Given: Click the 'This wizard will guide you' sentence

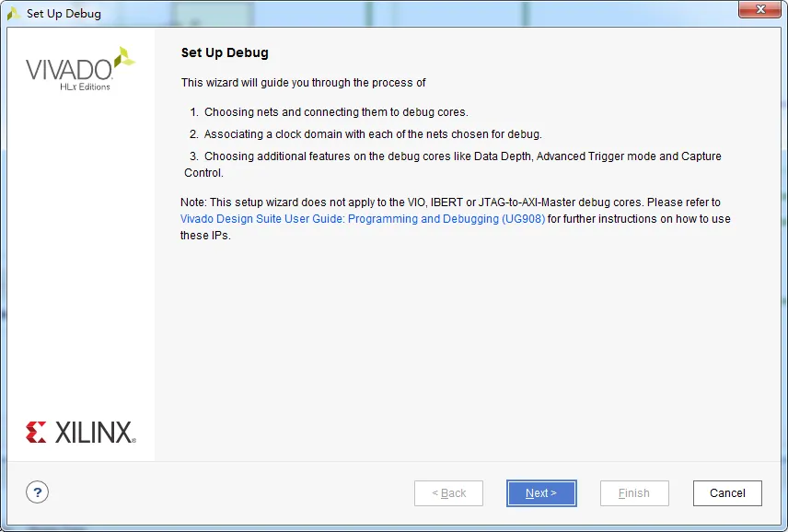Looking at the screenshot, I should pyautogui.click(x=303, y=83).
